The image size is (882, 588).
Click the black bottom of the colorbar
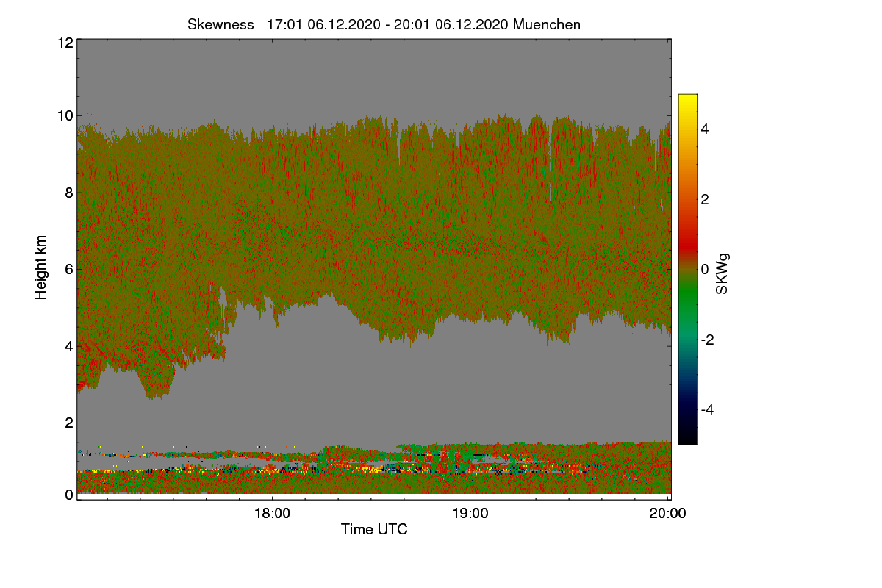tap(687, 435)
